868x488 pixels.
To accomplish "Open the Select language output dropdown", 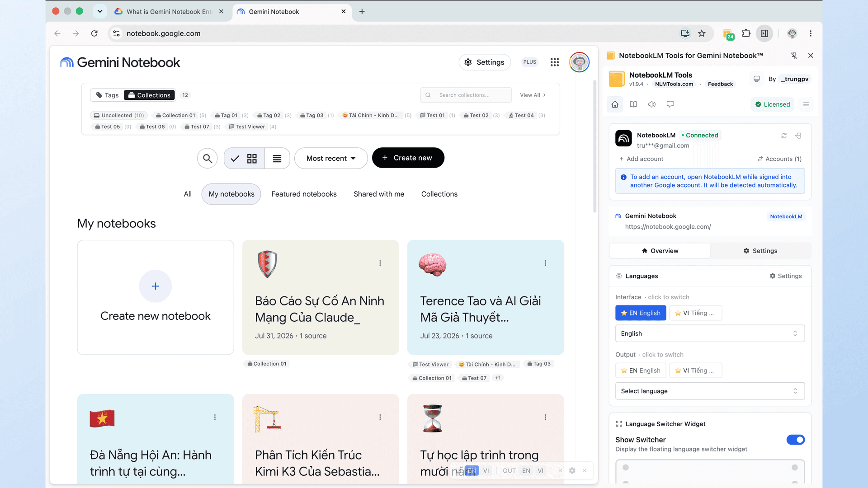I will (x=710, y=391).
